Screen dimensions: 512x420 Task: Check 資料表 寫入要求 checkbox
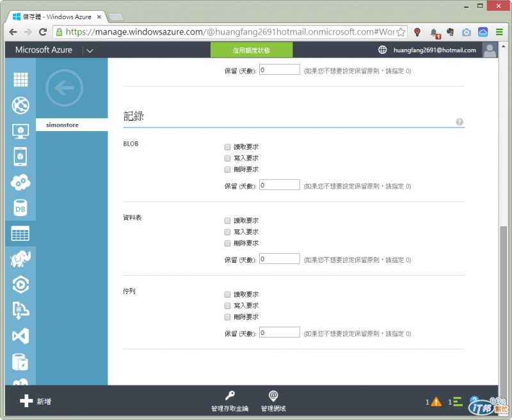pyautogui.click(x=228, y=232)
